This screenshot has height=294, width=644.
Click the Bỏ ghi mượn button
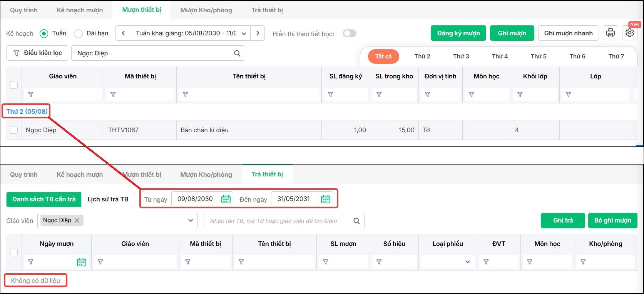pos(613,221)
